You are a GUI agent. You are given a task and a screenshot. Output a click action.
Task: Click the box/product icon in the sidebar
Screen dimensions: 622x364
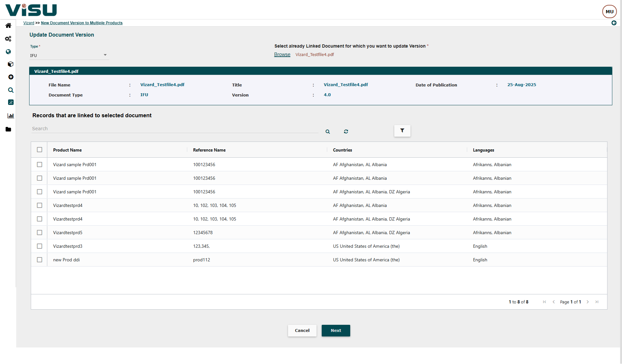(10, 64)
